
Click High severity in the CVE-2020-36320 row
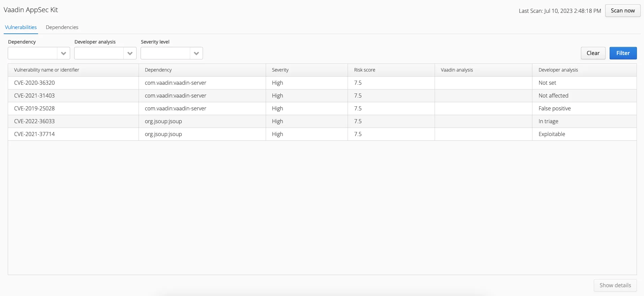277,83
